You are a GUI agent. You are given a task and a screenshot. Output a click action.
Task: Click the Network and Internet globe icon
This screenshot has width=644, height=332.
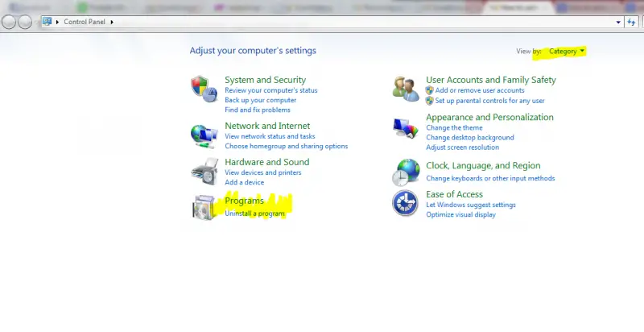click(204, 135)
